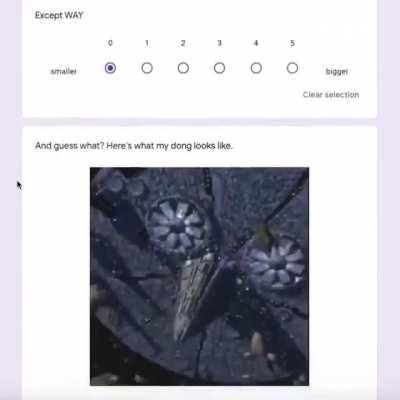
Task: Pick radio option 4 on the scale
Action: 256,68
